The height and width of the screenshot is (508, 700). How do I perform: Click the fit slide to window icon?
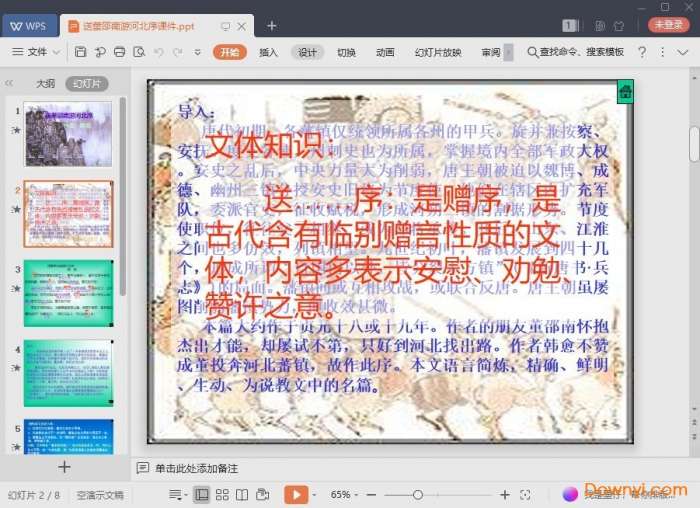pyautogui.click(x=528, y=494)
